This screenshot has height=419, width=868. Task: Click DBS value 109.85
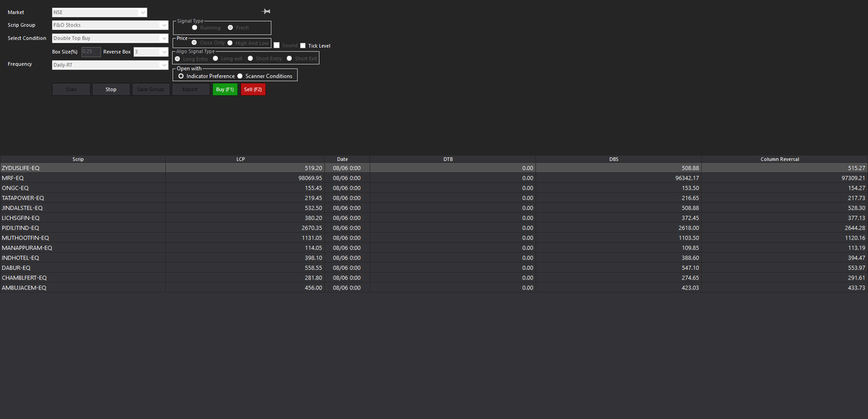[x=690, y=247]
